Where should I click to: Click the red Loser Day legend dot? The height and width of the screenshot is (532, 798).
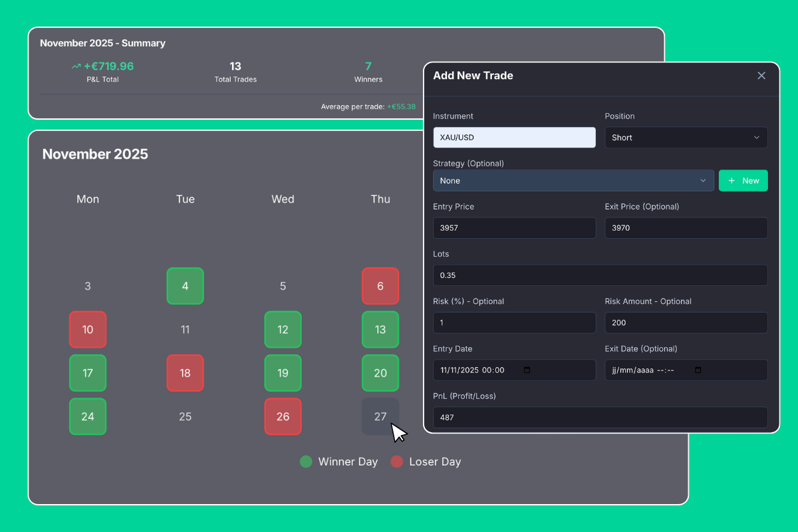[396, 462]
